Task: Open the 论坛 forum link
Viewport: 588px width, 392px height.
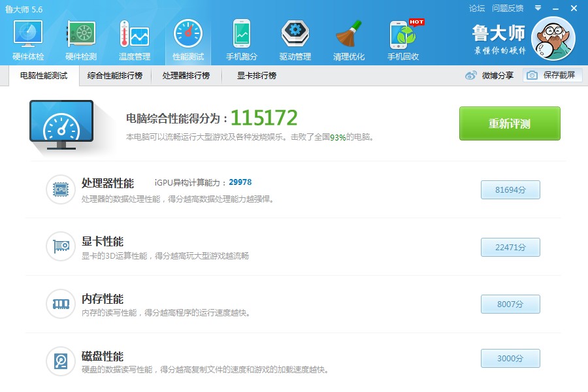Action: pos(477,8)
